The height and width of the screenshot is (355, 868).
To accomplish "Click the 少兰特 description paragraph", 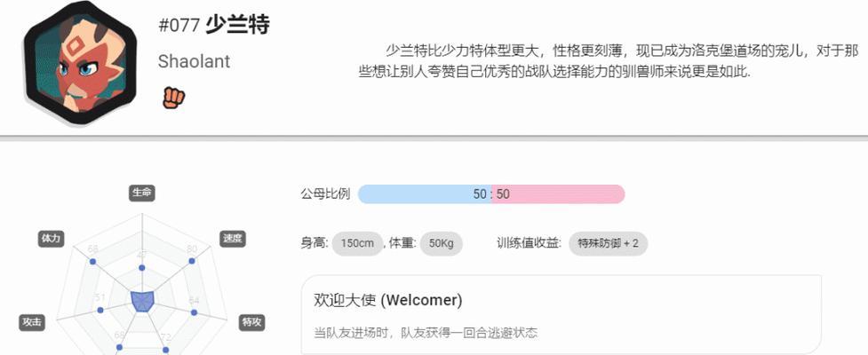I will tap(609, 62).
